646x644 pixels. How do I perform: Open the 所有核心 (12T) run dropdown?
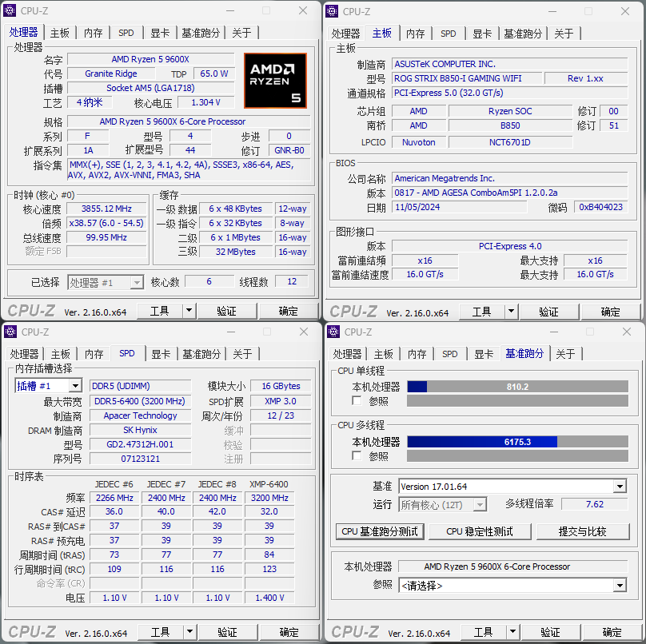tap(442, 505)
